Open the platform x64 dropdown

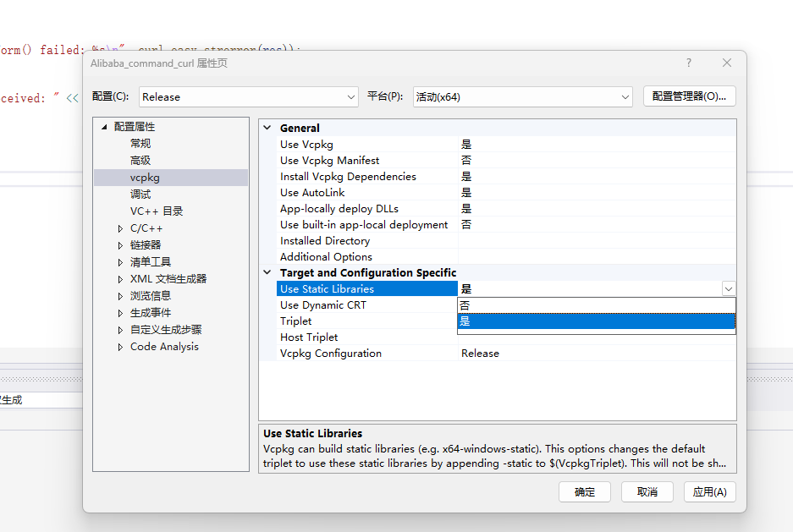coord(523,97)
